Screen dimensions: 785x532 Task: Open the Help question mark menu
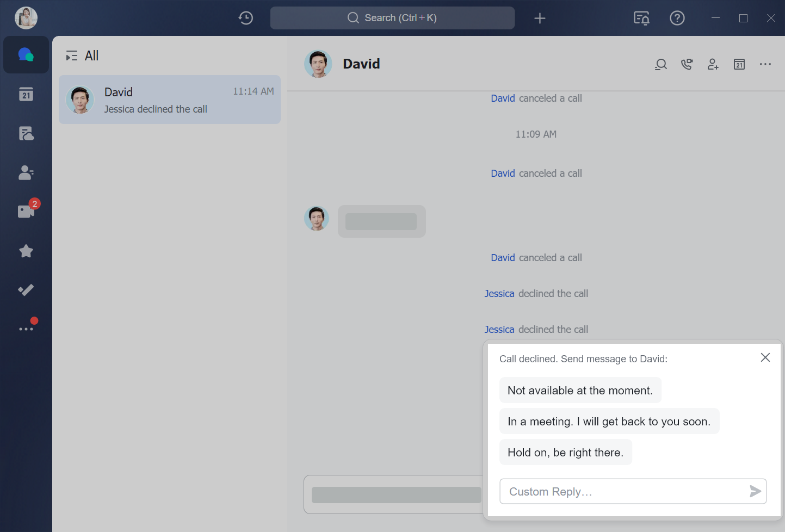pos(677,17)
